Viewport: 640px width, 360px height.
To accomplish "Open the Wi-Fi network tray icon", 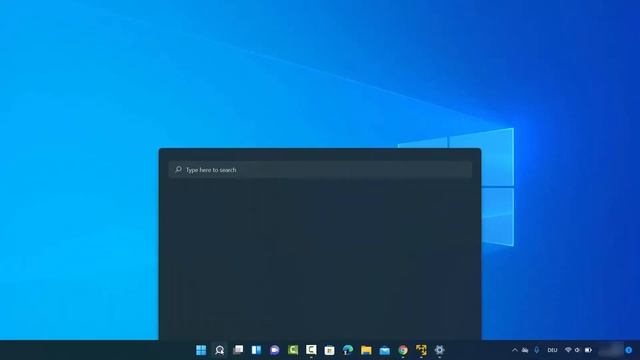I will [568, 350].
